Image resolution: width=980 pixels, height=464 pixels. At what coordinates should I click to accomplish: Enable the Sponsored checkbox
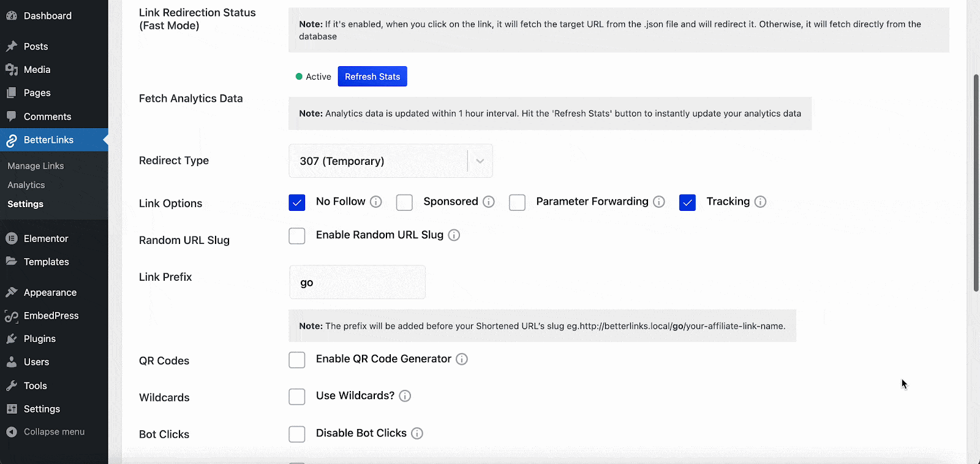404,202
